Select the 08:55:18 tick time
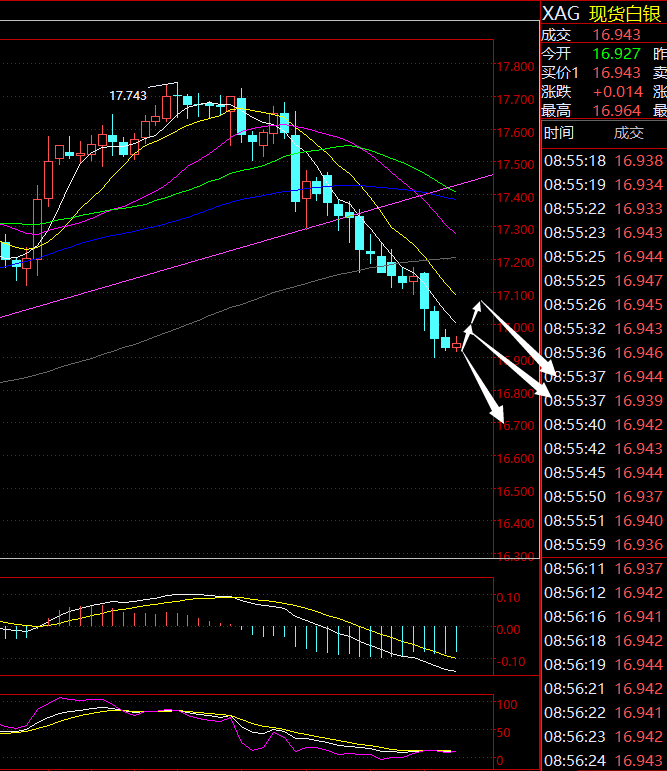Screen dimensions: 667x771 click(x=575, y=161)
